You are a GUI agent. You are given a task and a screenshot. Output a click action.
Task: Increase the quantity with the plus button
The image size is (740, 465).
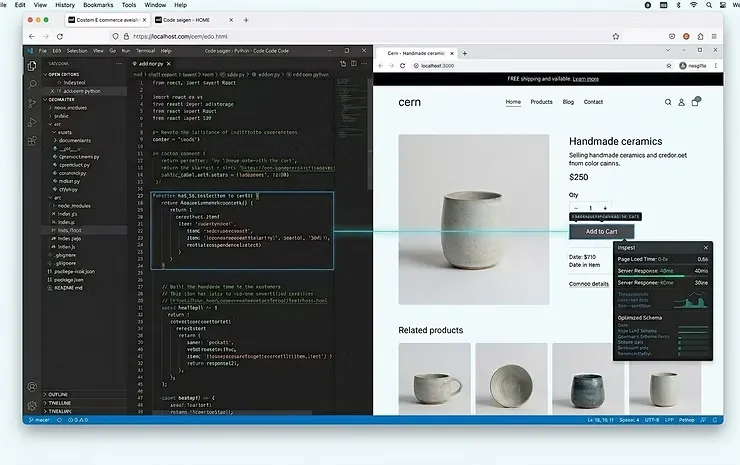[605, 208]
